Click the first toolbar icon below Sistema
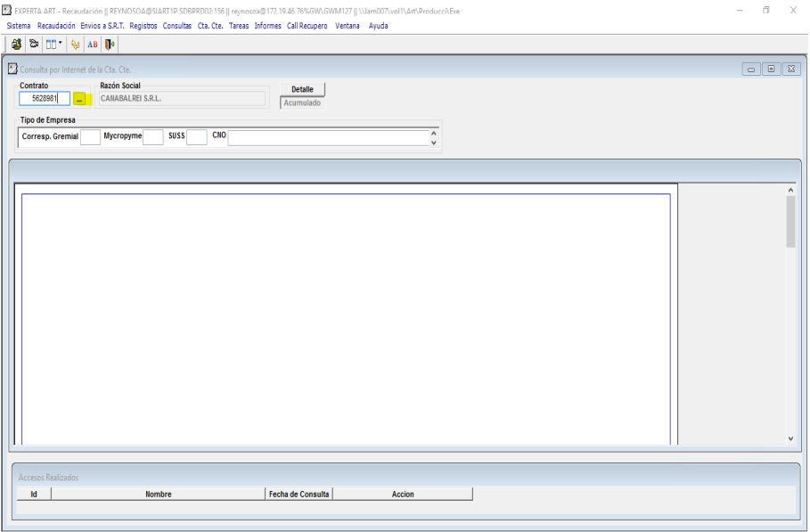This screenshot has height=532, width=810. pos(17,44)
